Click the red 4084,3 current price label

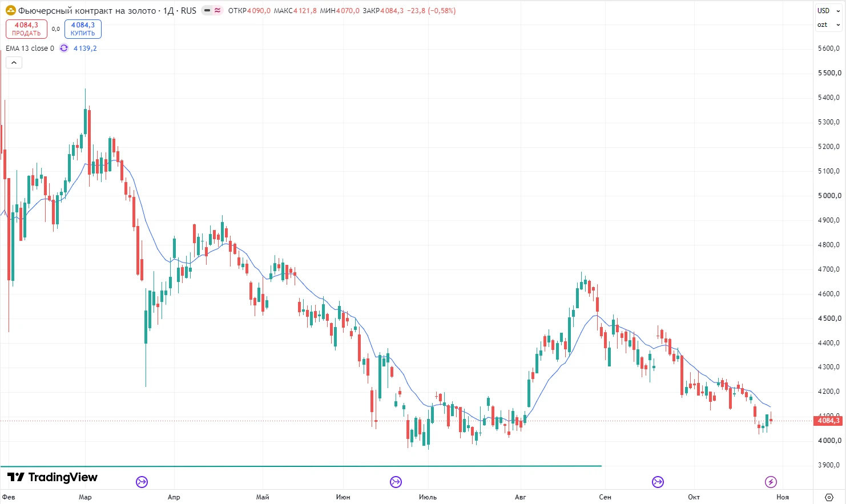(828, 421)
